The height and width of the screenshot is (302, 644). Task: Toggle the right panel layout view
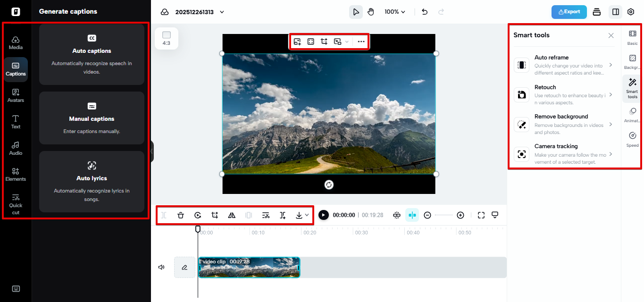click(x=615, y=11)
